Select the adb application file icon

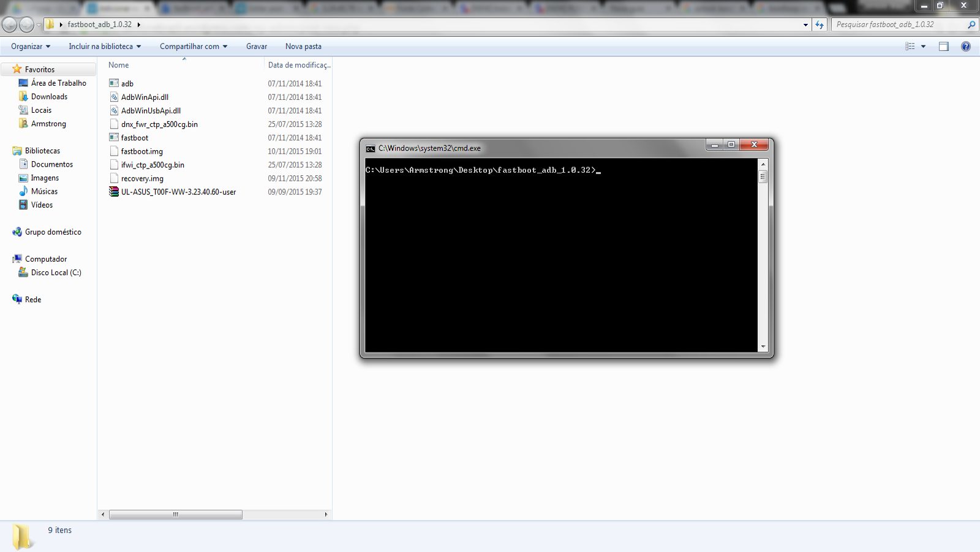pos(114,83)
